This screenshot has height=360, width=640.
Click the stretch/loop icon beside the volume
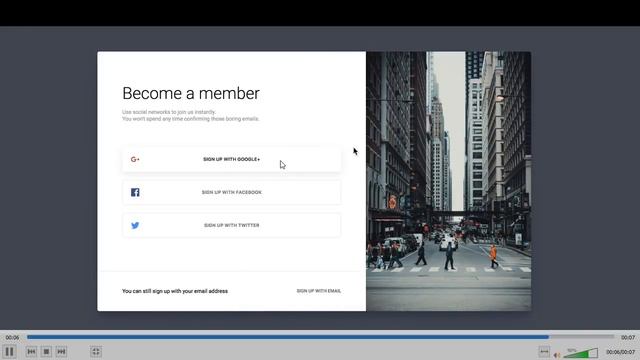click(x=544, y=351)
